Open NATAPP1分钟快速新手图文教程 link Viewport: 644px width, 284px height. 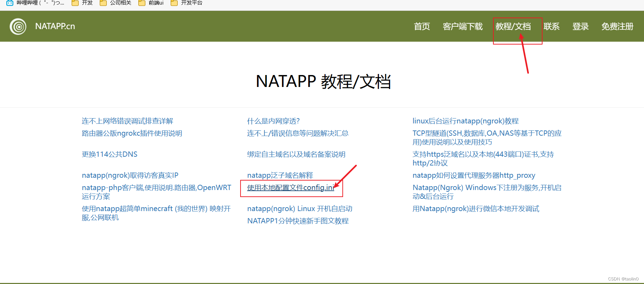(x=298, y=221)
